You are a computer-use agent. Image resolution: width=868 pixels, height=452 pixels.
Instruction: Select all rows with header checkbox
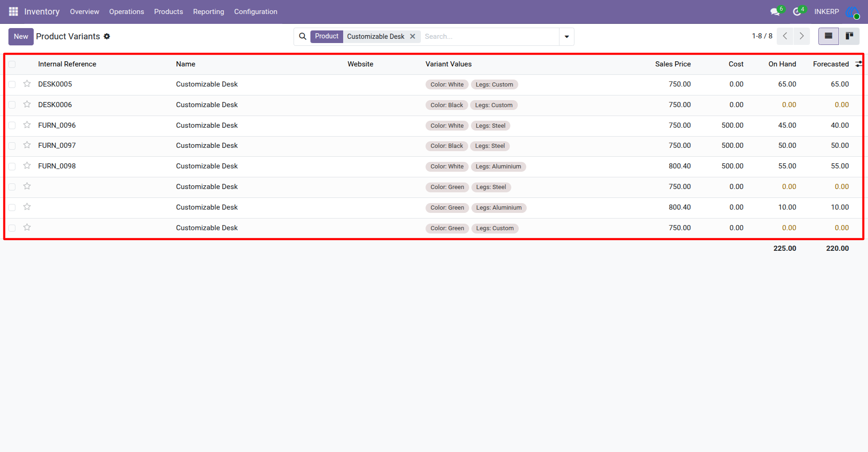(x=12, y=65)
